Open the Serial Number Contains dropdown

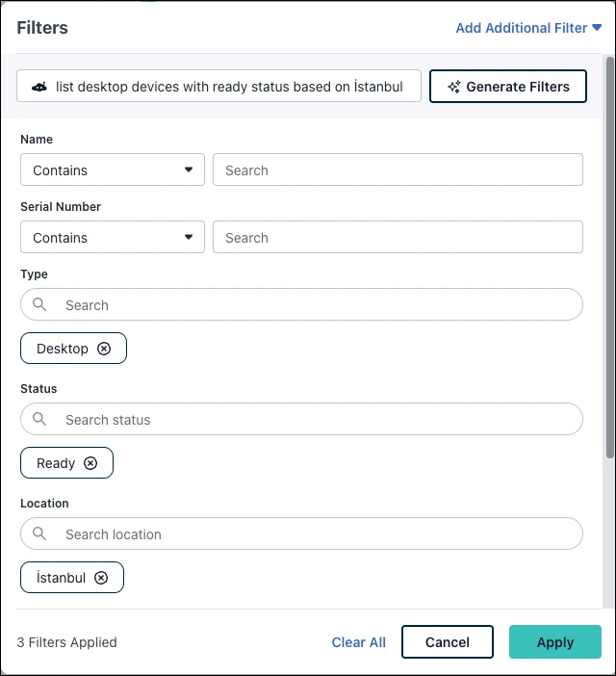(x=113, y=238)
